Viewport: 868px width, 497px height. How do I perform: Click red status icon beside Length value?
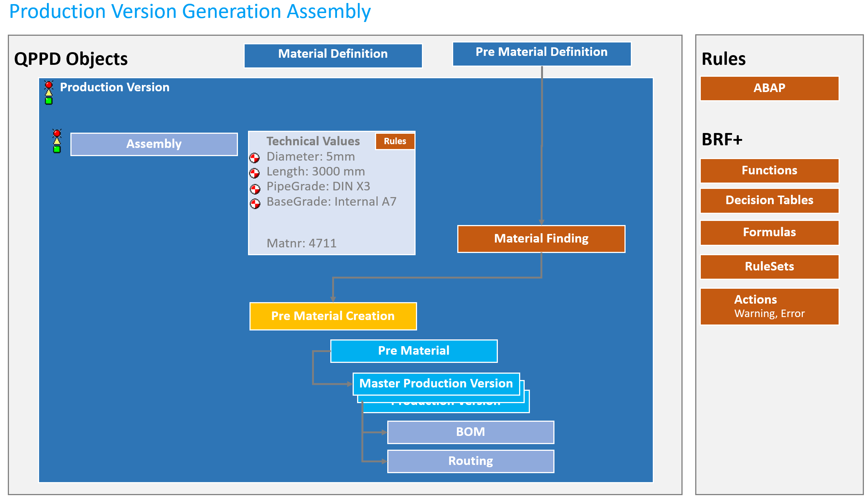(255, 173)
